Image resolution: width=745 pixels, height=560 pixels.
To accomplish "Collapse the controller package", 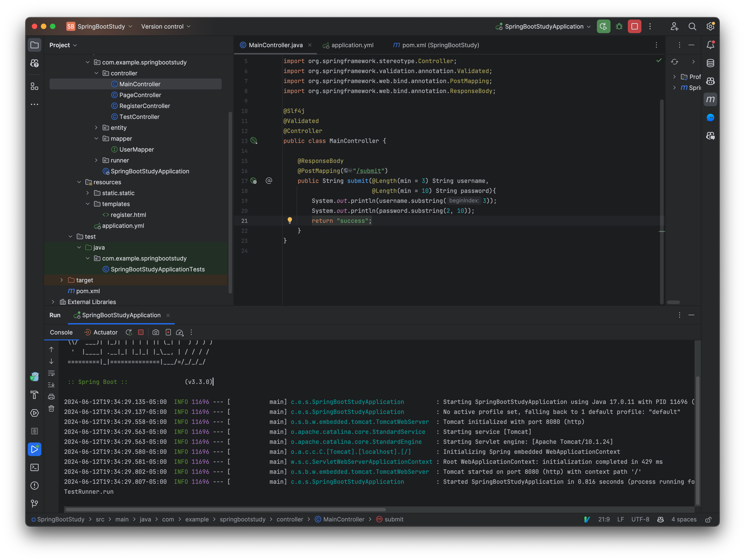I will [97, 73].
